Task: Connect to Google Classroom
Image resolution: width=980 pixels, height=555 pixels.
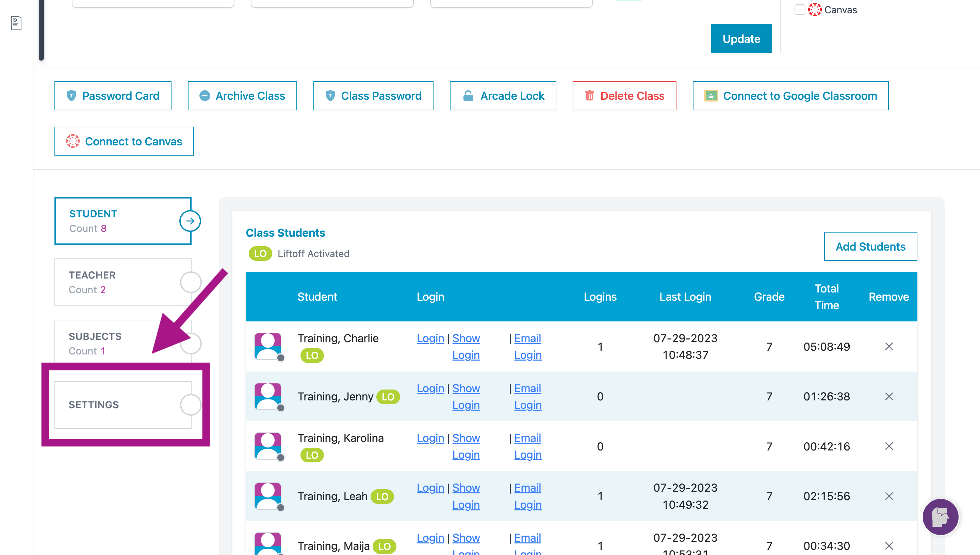Action: [790, 96]
